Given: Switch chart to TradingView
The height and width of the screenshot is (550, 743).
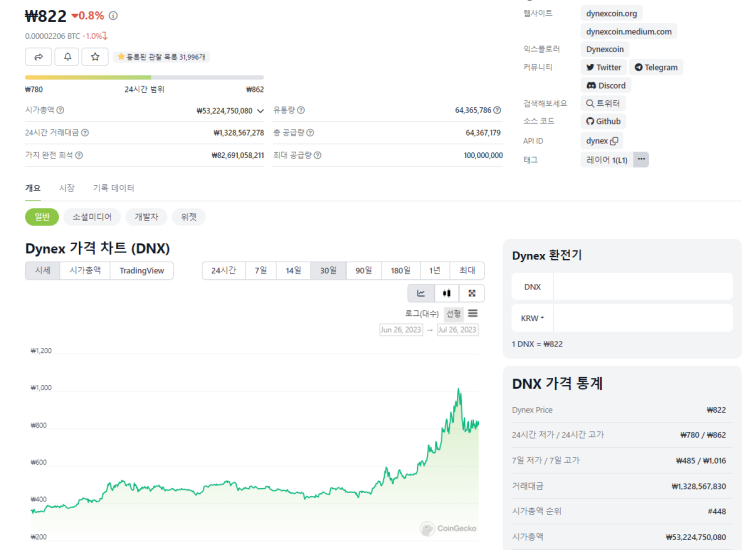Looking at the screenshot, I should [142, 270].
